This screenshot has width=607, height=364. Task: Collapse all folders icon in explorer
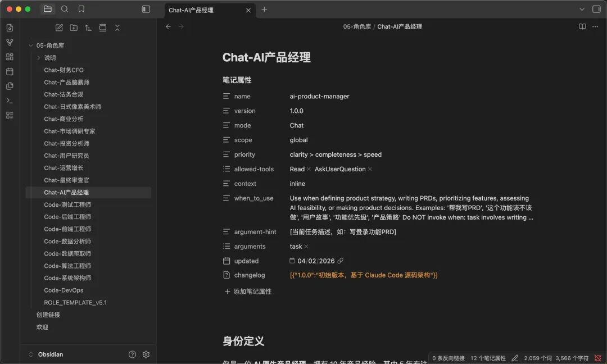pos(117,28)
